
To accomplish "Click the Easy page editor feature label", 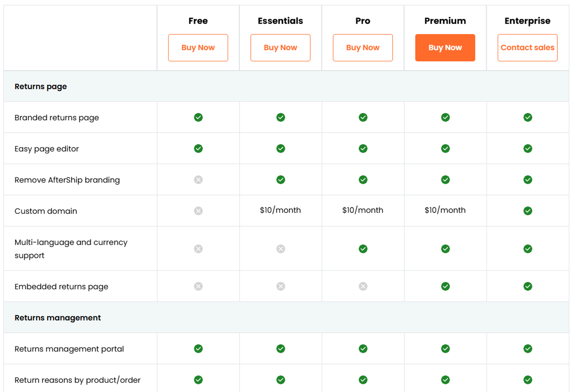I will (x=47, y=149).
